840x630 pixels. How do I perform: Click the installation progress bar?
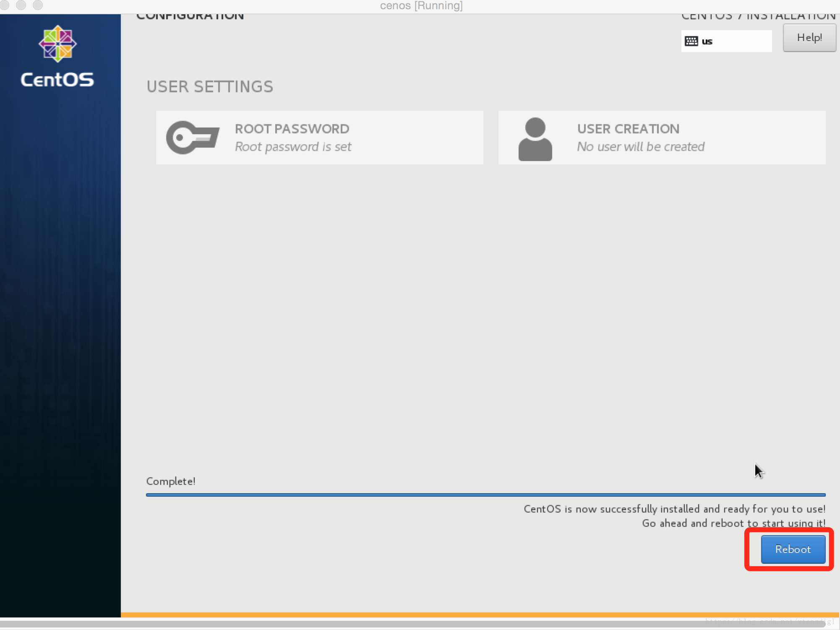tap(485, 495)
